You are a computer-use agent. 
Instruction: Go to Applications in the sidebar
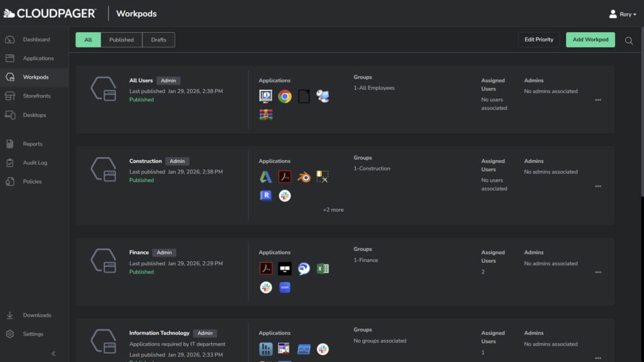tap(35, 58)
